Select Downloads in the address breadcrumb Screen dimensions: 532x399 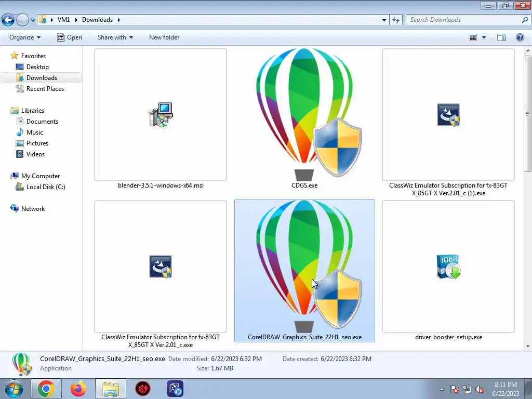97,20
